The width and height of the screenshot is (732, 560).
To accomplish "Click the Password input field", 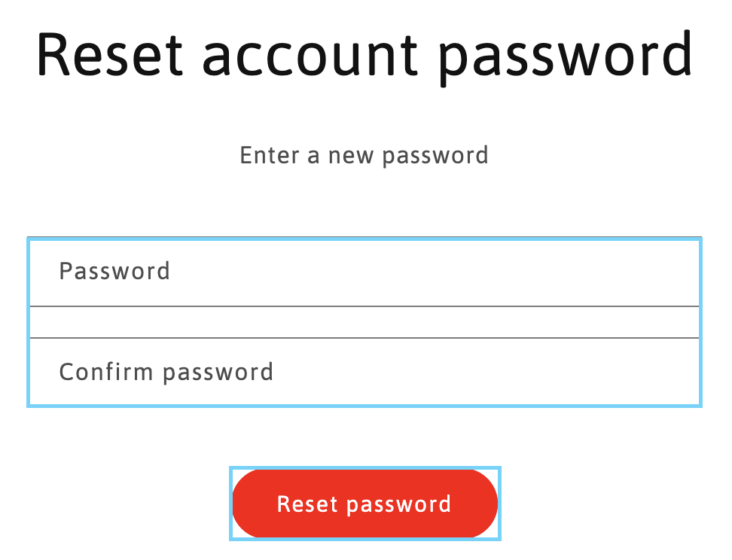I will point(364,272).
